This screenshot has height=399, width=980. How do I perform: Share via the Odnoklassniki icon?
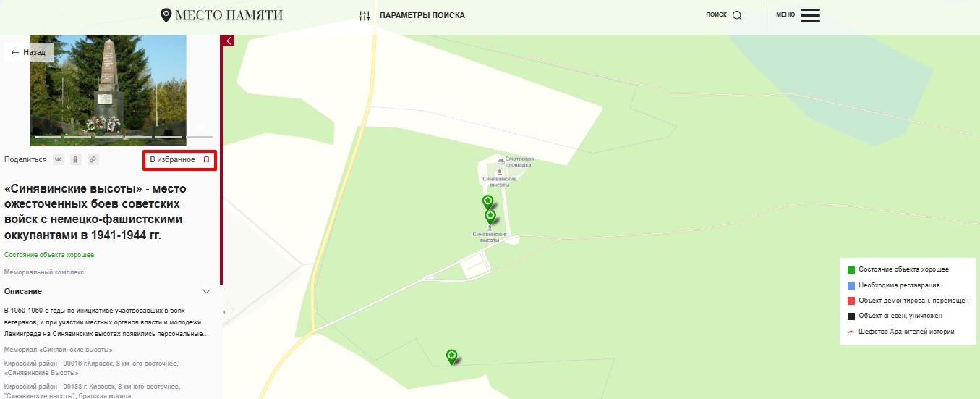pos(75,159)
